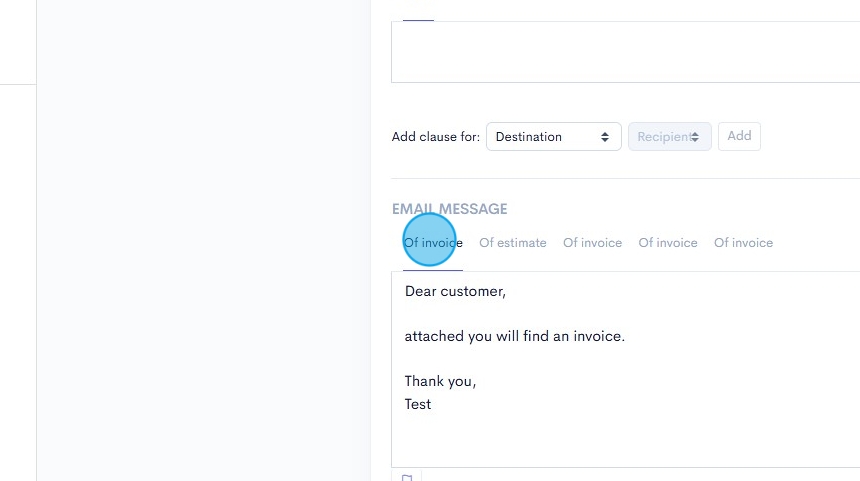
Task: Click the flag icon below the email message box
Action: click(x=407, y=477)
